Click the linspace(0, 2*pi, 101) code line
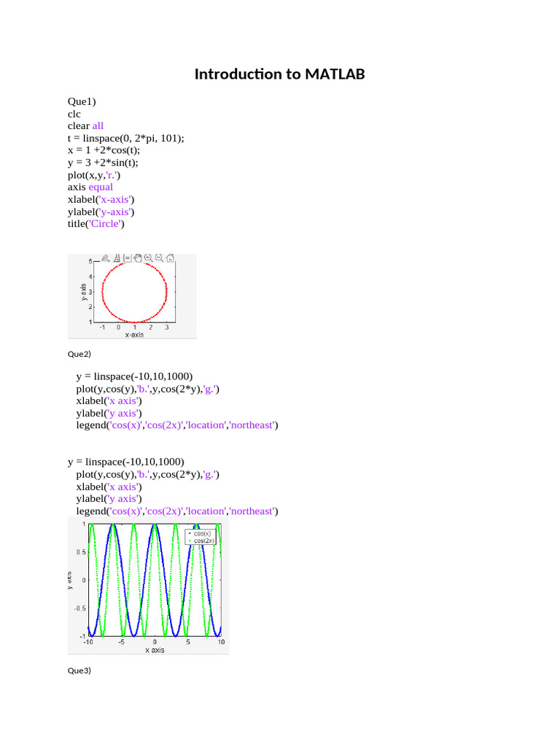The width and height of the screenshot is (560, 747). pyautogui.click(x=125, y=138)
